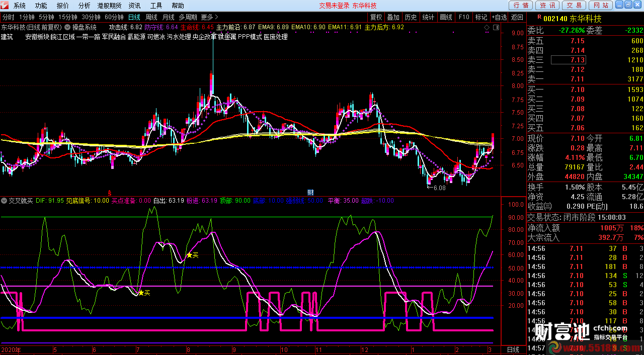Activate the 画线 drawing tool
The width and height of the screenshot is (644, 355).
[446, 17]
